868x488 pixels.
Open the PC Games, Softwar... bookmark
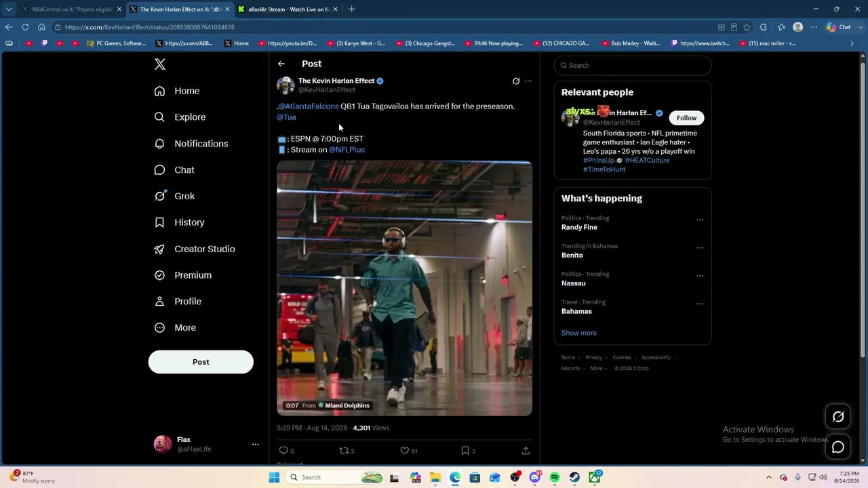click(x=116, y=43)
